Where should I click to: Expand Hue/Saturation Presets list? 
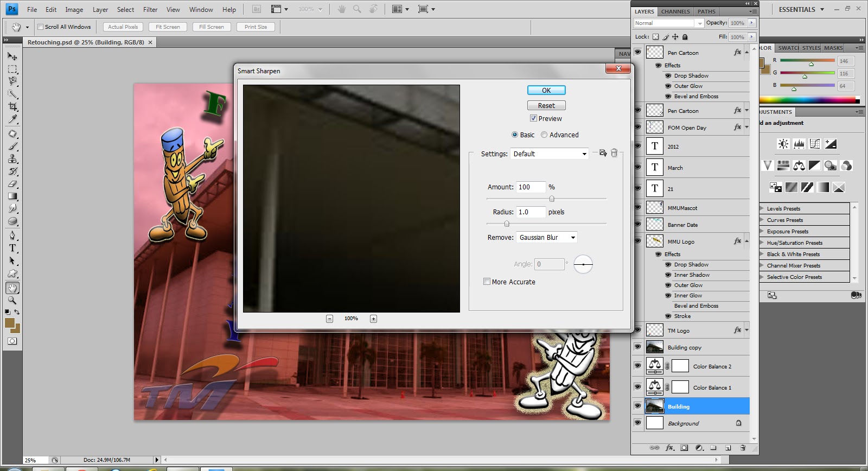pyautogui.click(x=763, y=243)
